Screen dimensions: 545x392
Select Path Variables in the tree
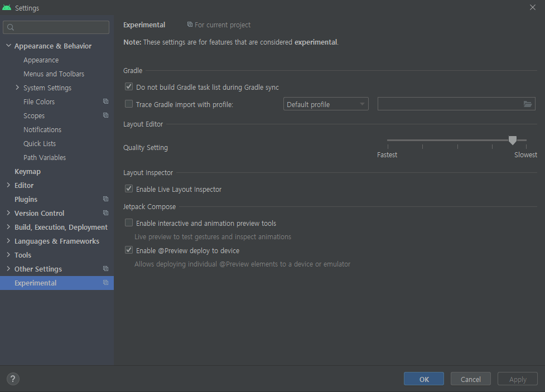click(45, 157)
